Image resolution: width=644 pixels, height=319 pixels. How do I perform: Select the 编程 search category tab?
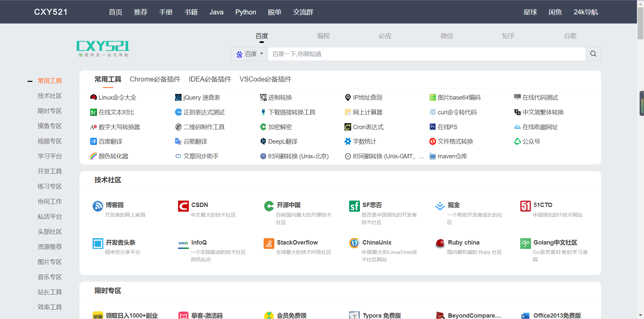point(323,36)
